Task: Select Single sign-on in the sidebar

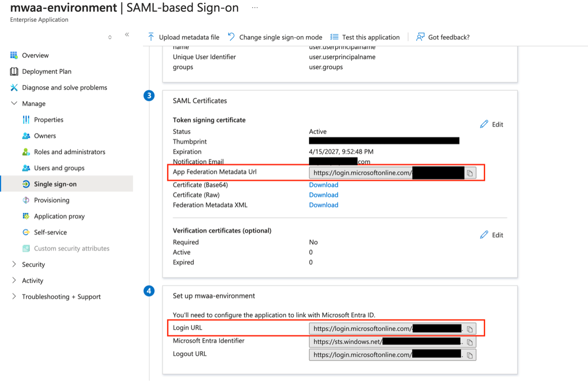Action: [55, 184]
